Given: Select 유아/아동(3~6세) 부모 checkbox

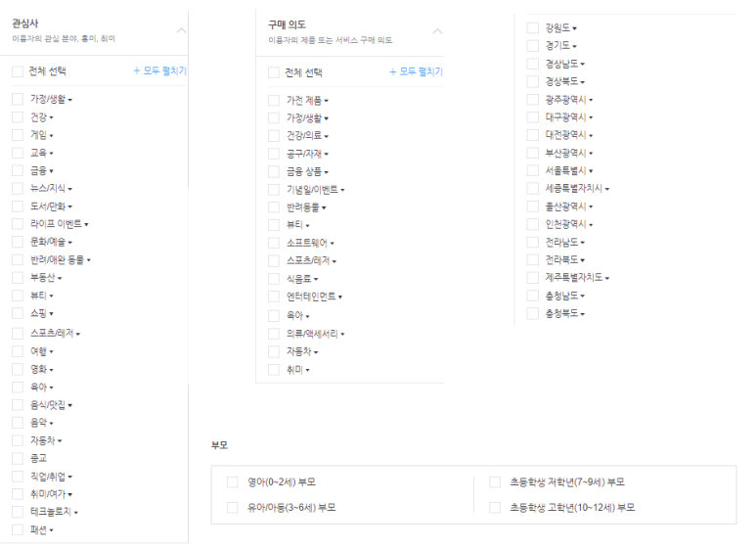Looking at the screenshot, I should [x=233, y=507].
